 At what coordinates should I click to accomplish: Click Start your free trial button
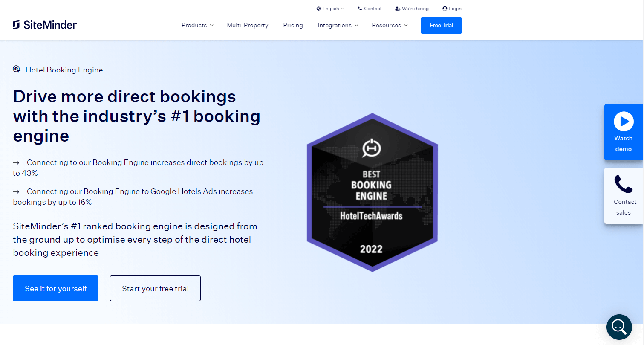[x=155, y=288]
